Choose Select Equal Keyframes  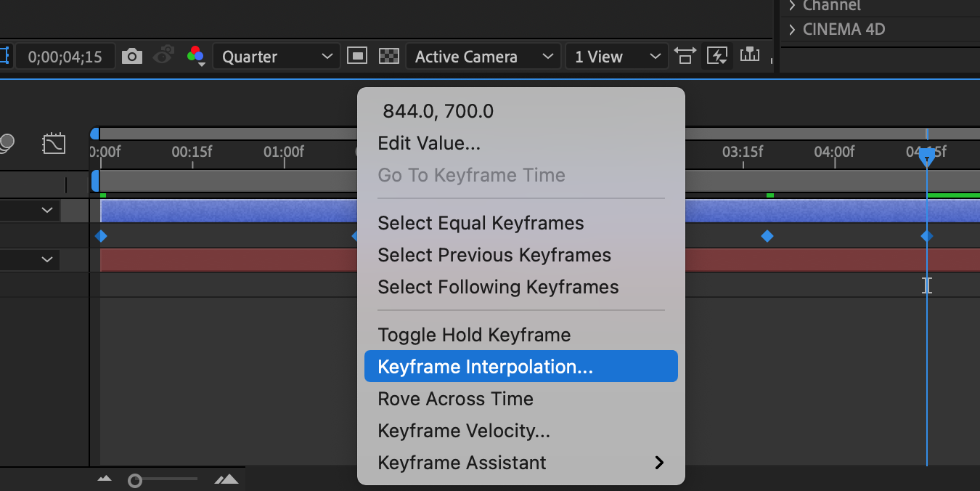[520, 223]
